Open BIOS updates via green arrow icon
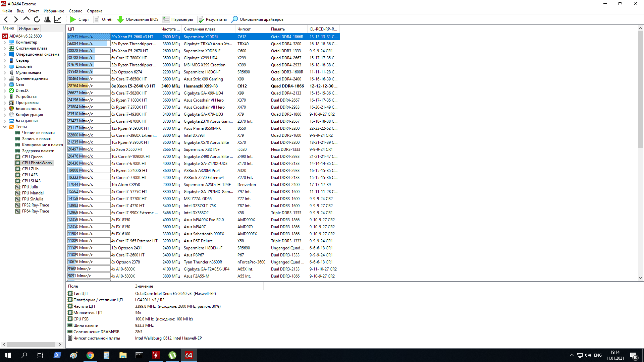This screenshot has width=644, height=362. point(120,19)
